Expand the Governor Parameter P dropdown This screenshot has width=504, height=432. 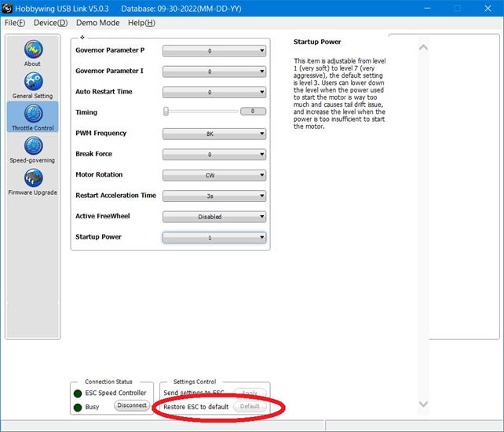214,51
